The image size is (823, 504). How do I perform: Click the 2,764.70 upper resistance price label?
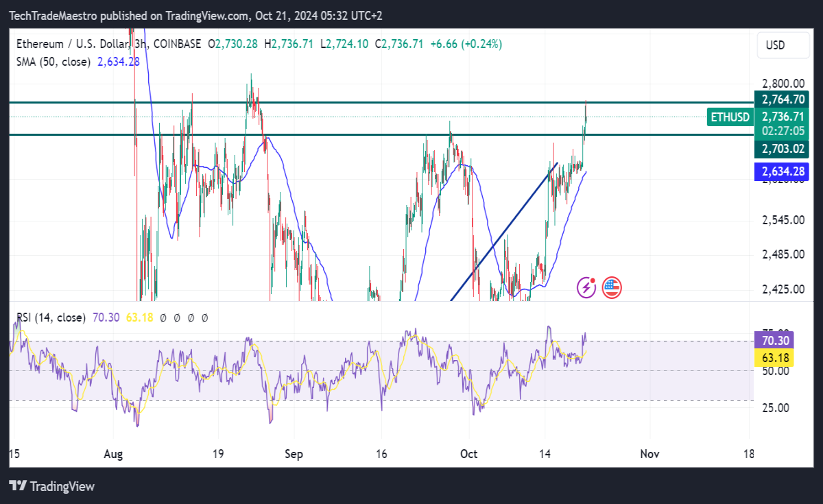[782, 99]
